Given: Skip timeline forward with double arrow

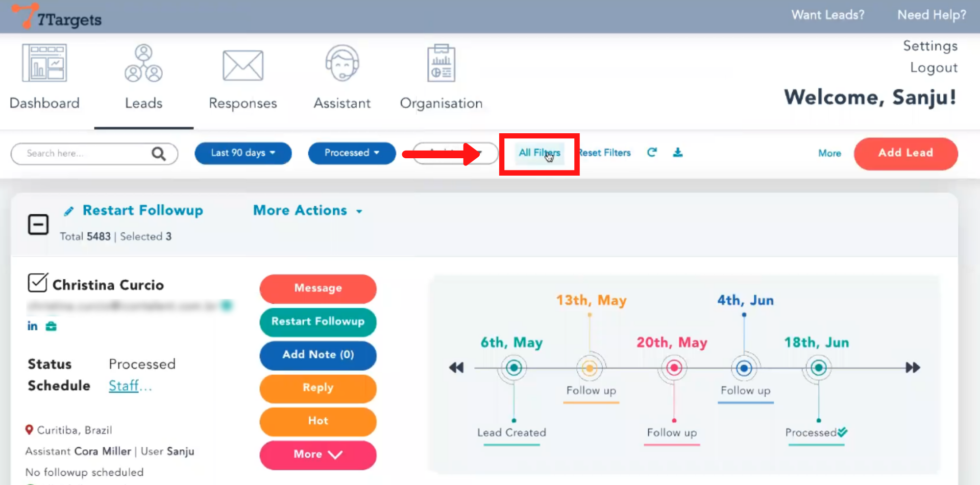Looking at the screenshot, I should (913, 368).
